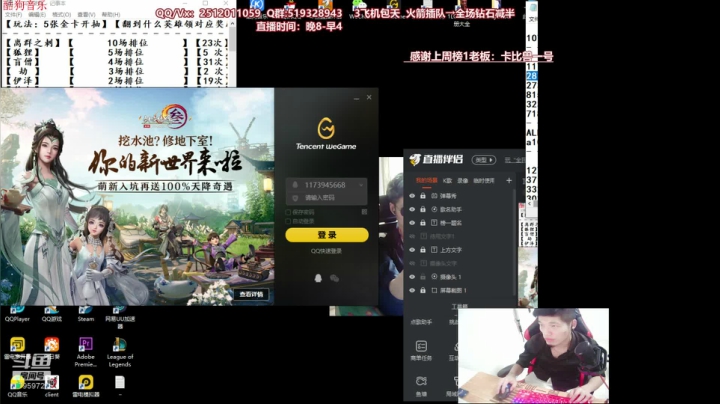
Task: Launch the League of Legends shortcut
Action: pyautogui.click(x=120, y=352)
